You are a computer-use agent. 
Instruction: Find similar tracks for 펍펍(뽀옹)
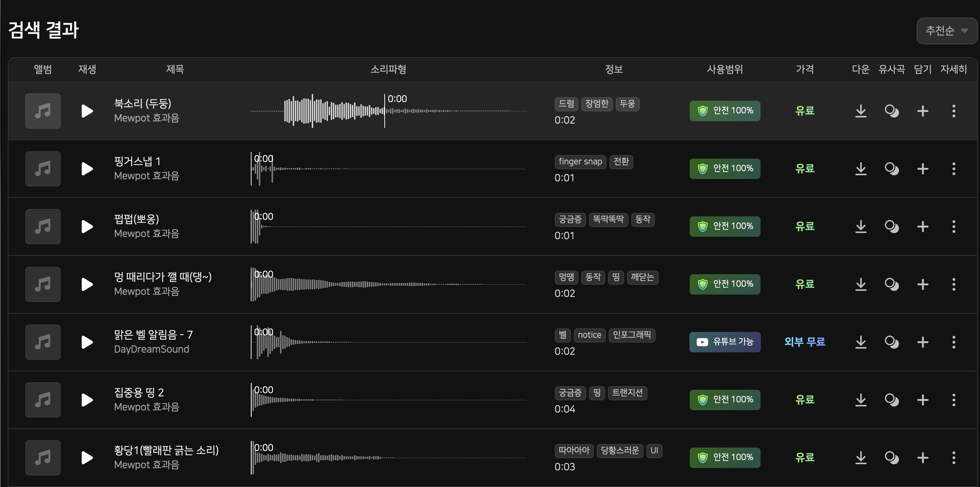pos(891,227)
